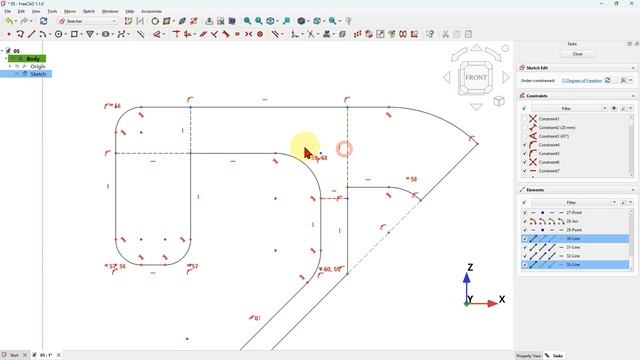Toggle the Constraint6 checkbox
Image resolution: width=640 pixels, height=360 pixels.
point(524,162)
